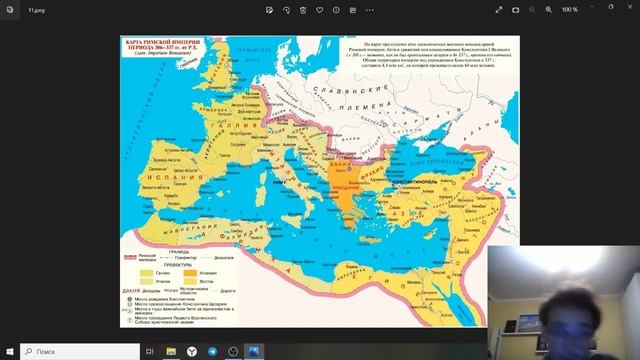Show file info panel
The height and width of the screenshot is (360, 640).
(x=336, y=10)
